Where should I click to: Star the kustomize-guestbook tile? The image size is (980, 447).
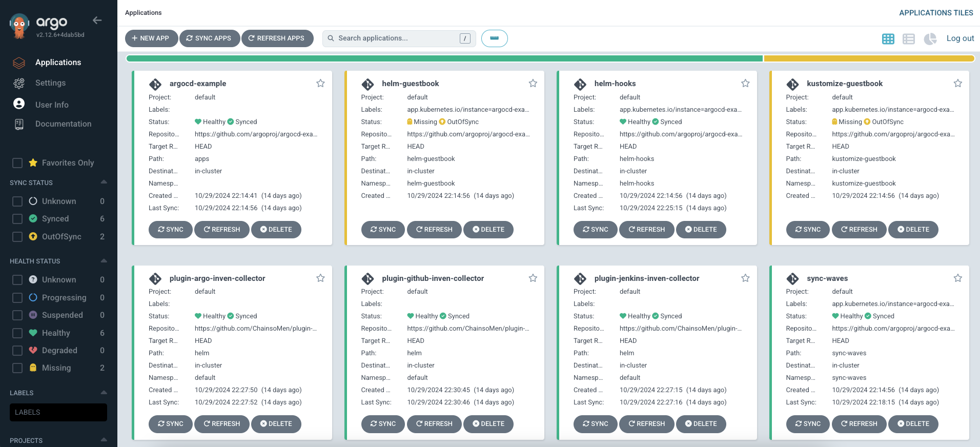[x=958, y=83]
